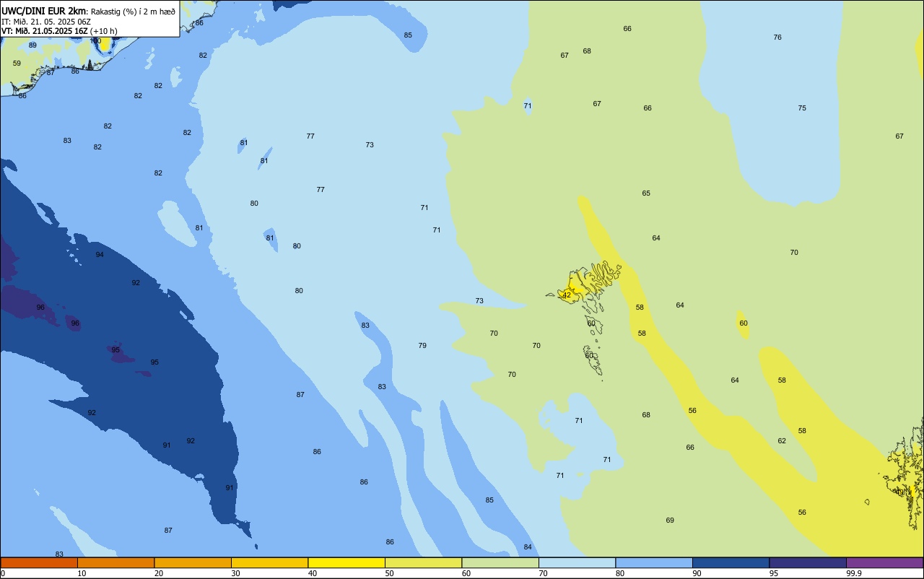This screenshot has width=924, height=579.
Task: Click the 'VT: Mið. 21.05.2025 16Z' line
Action: (45, 31)
